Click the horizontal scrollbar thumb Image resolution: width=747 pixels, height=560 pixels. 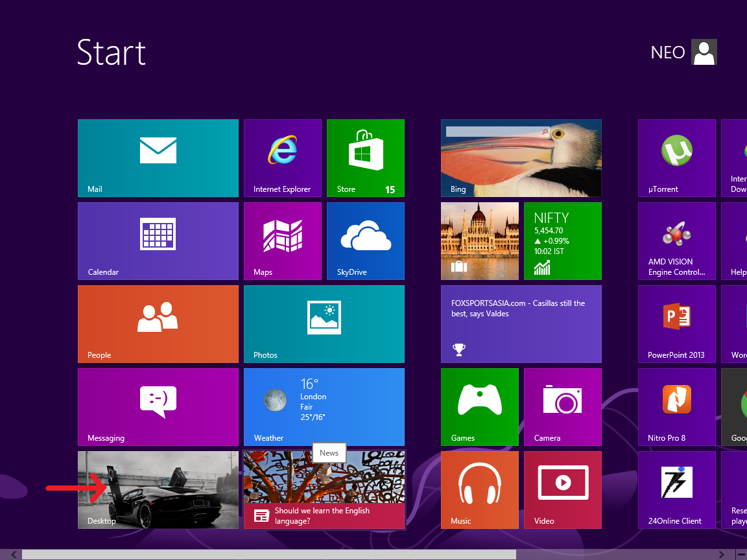[268, 555]
